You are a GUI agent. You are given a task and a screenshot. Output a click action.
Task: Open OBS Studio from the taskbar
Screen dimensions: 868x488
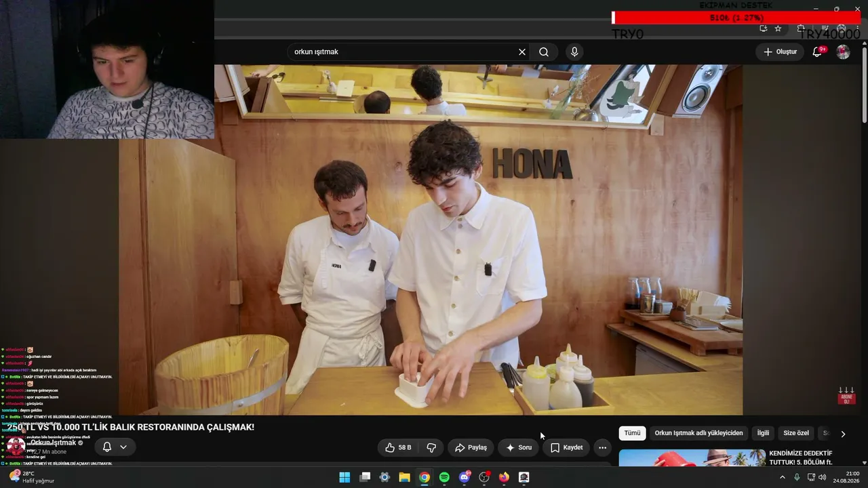(x=484, y=477)
